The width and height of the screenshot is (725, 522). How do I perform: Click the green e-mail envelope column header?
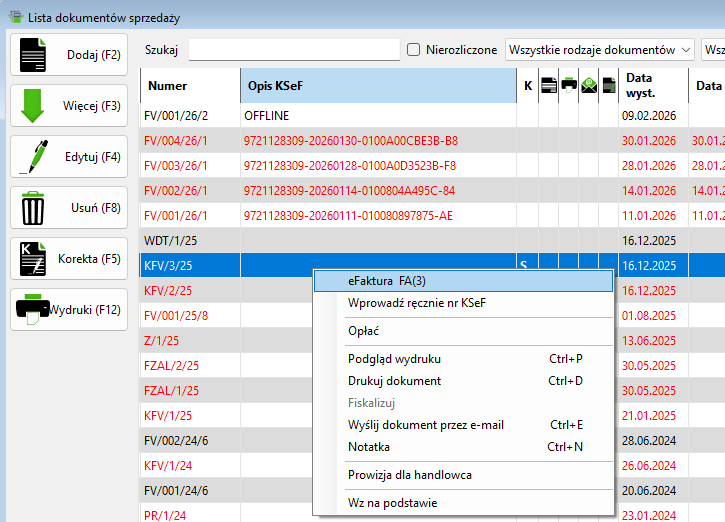click(x=588, y=86)
